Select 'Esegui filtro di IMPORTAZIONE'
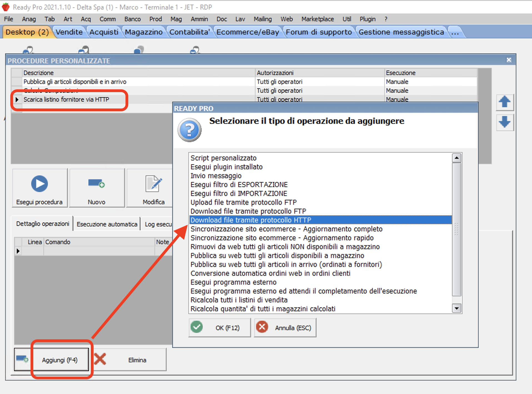This screenshot has width=532, height=394. click(x=321, y=193)
